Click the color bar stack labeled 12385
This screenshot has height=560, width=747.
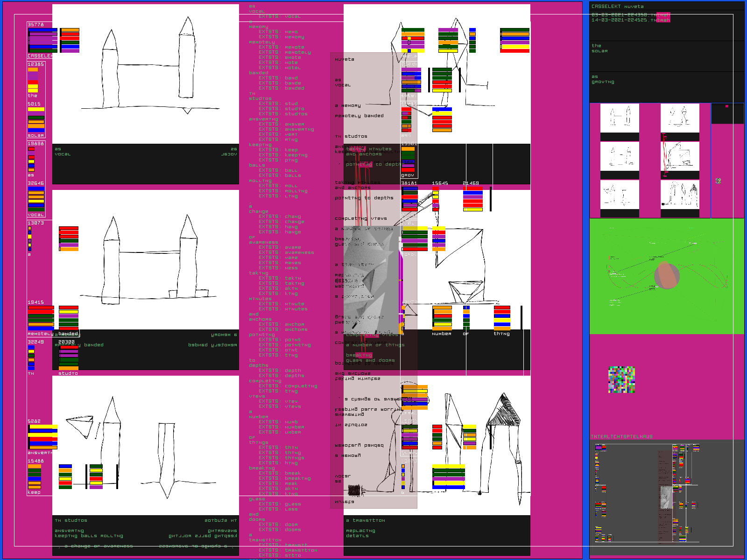point(33,80)
